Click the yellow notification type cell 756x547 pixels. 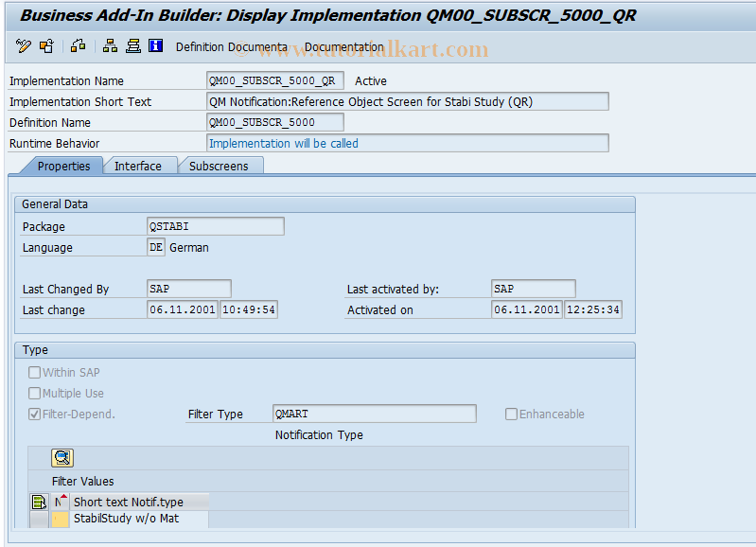point(60,519)
